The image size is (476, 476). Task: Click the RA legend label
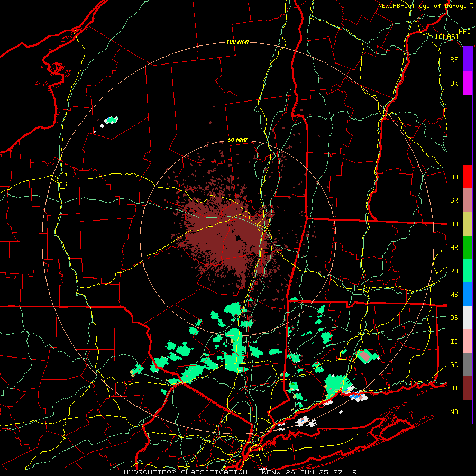454,271
